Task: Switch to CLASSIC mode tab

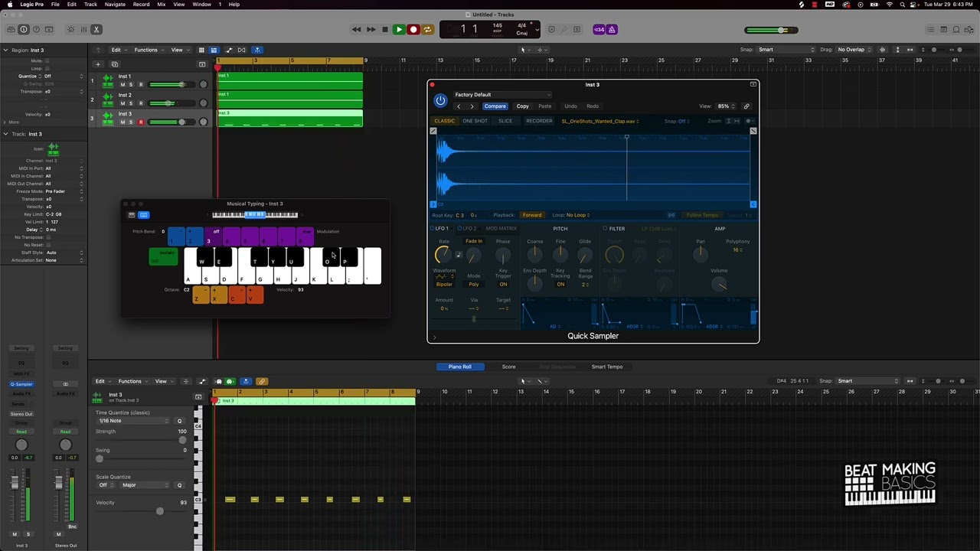Action: 444,121
